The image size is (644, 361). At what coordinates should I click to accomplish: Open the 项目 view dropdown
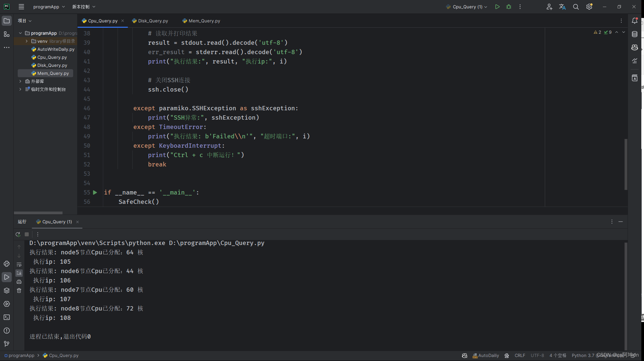point(25,21)
